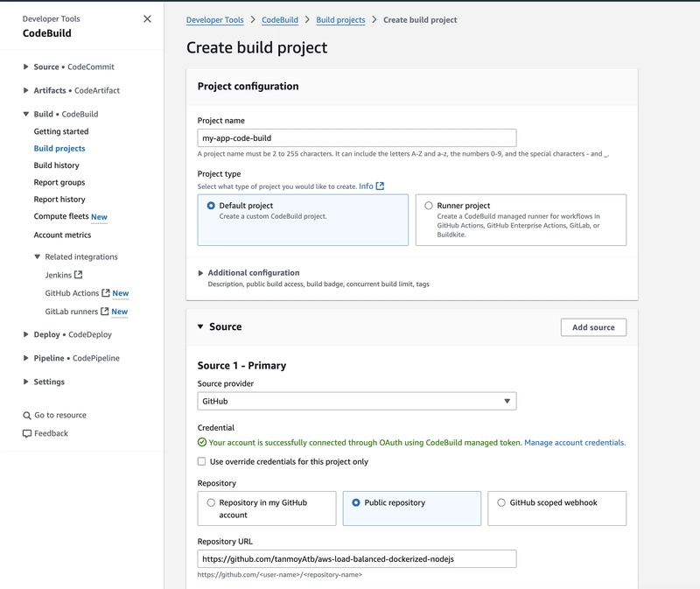The width and height of the screenshot is (700, 589).
Task: Click the Add source button
Action: [x=593, y=327]
